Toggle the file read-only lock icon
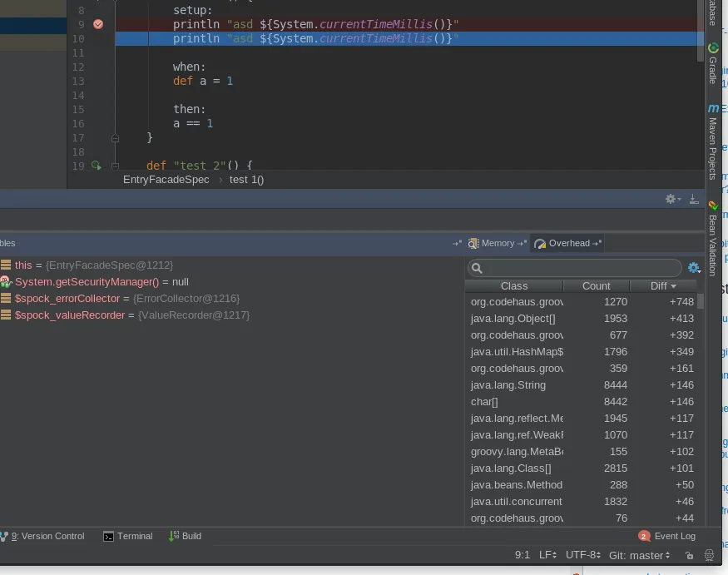 pos(690,555)
